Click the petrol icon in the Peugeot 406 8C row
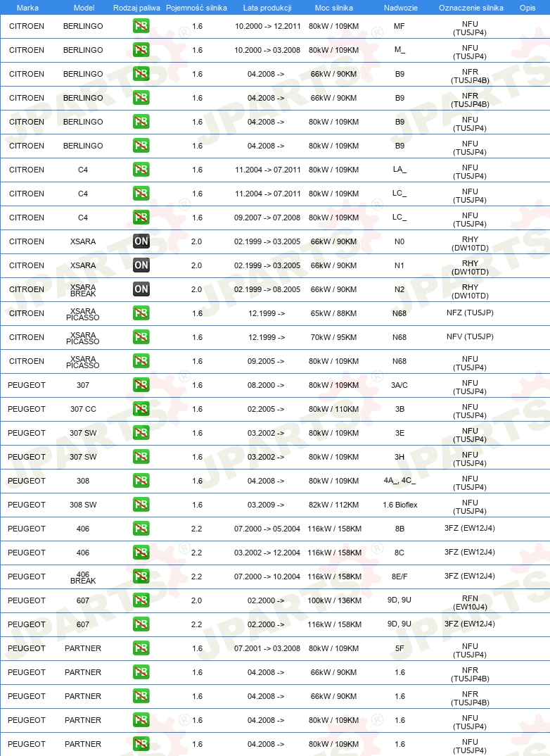The height and width of the screenshot is (756, 550). 141,552
